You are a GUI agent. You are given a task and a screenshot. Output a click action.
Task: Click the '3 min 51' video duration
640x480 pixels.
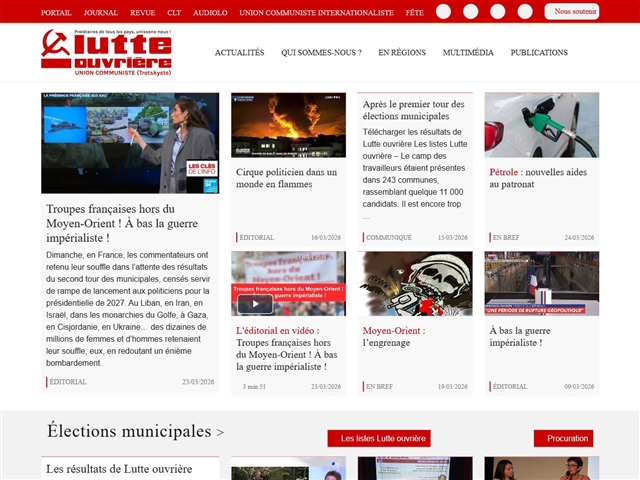(254, 386)
